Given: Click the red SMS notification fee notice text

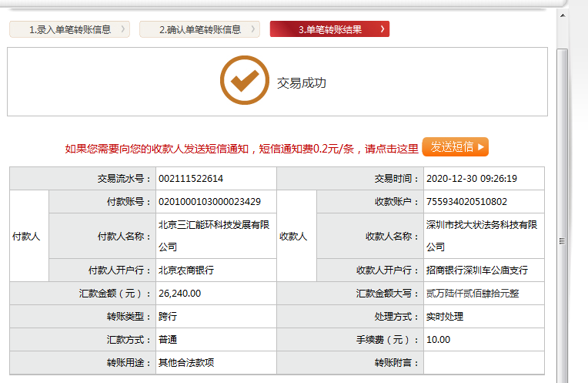Looking at the screenshot, I should click(241, 148).
